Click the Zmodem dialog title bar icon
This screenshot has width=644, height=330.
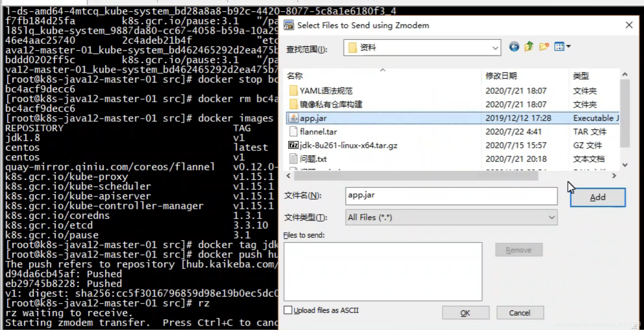point(289,25)
